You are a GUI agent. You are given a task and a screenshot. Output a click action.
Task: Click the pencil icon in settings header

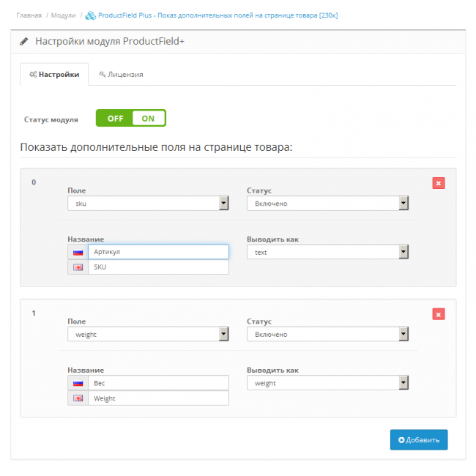coord(25,42)
